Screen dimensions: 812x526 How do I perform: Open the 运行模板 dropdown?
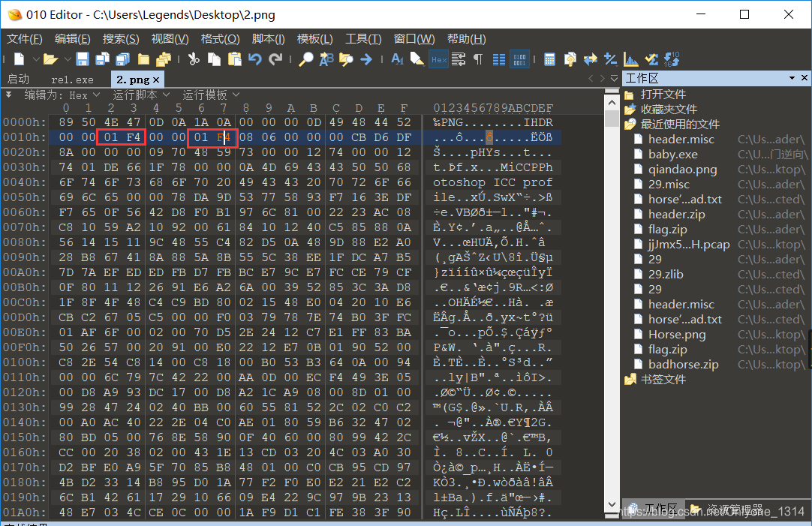click(210, 95)
